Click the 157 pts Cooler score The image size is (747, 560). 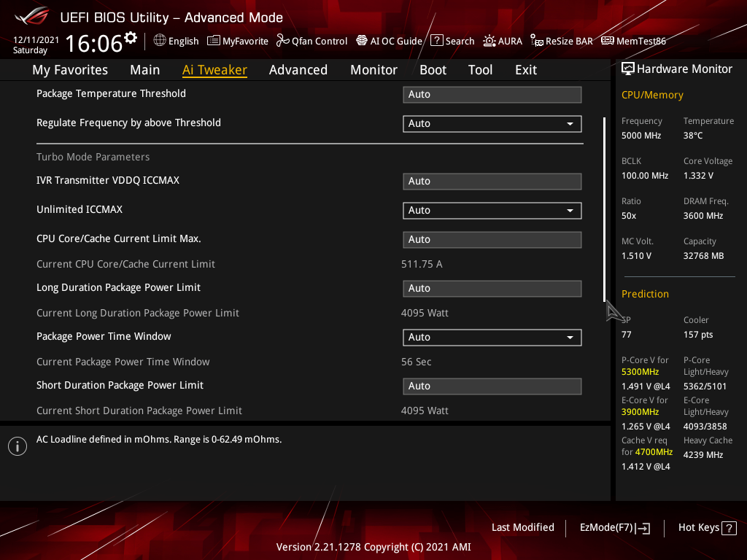point(698,335)
